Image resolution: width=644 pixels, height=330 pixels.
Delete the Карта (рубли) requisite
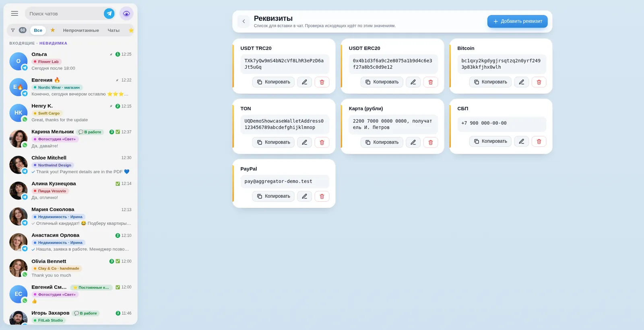point(431,142)
